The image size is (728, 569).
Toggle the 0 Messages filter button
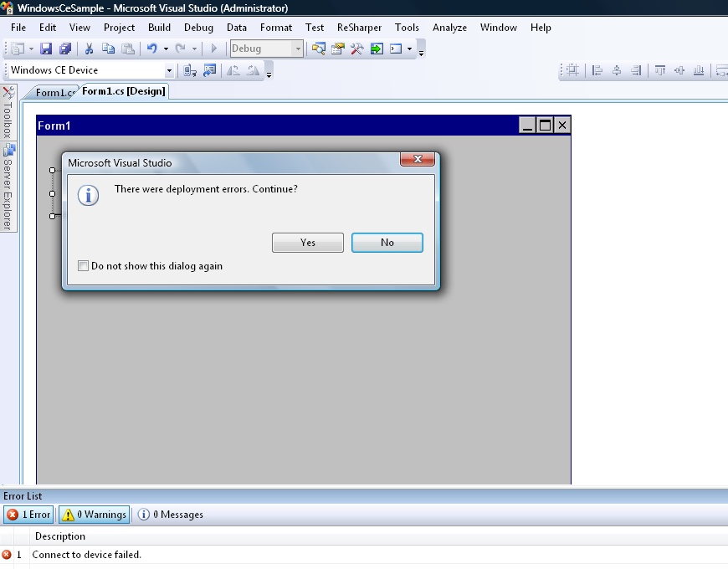[171, 515]
